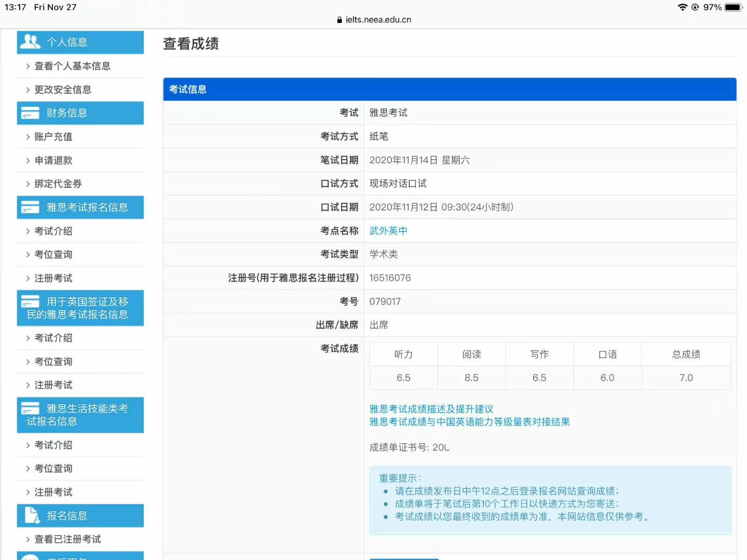Screen dimensions: 747x560
Task: Click the Wi-Fi icon in the status bar
Action: (682, 7)
